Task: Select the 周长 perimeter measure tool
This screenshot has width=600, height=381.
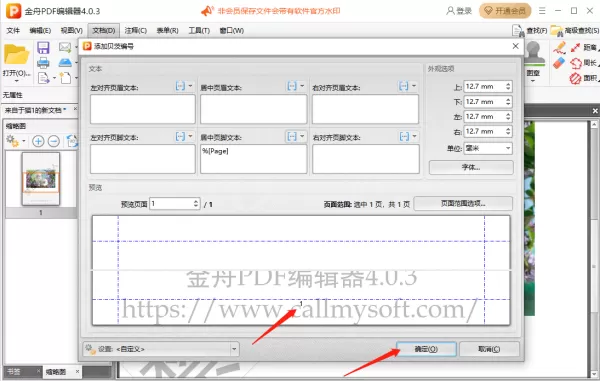Action: [x=583, y=63]
